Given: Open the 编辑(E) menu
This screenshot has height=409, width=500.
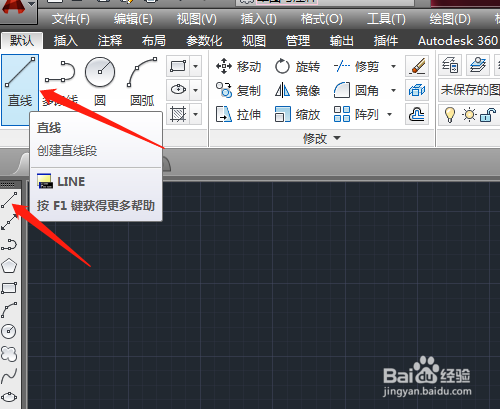Looking at the screenshot, I should (x=133, y=19).
